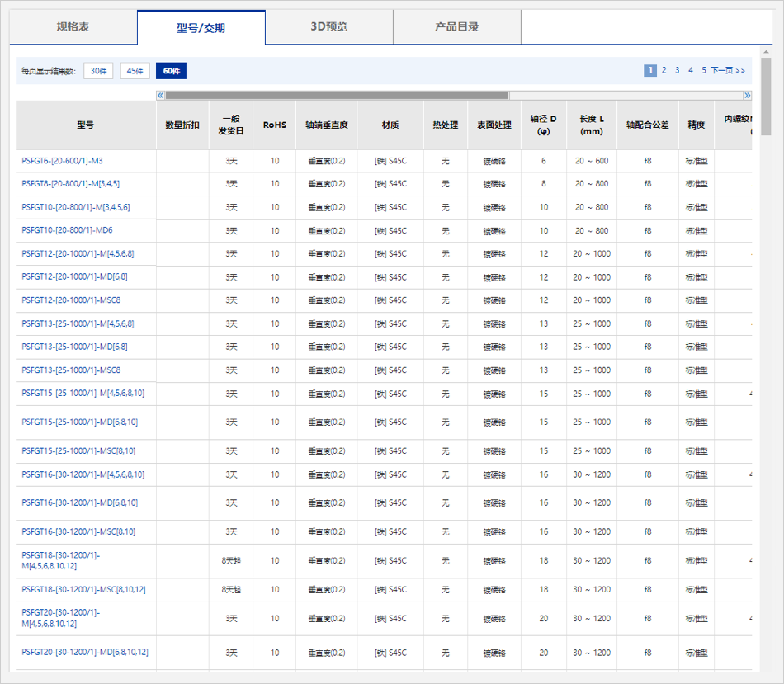The height and width of the screenshot is (684, 784).
Task: Click the vertical page scrollbar thumb
Action: 766,95
